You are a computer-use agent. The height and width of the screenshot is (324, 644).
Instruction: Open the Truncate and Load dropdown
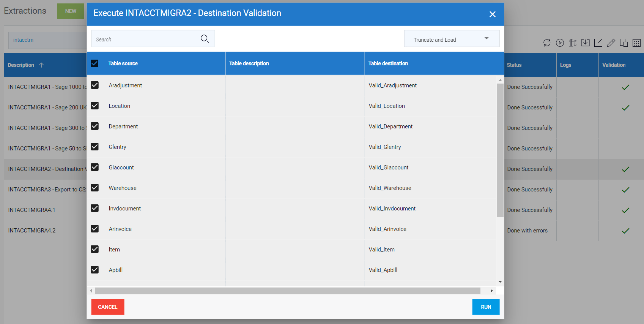(451, 39)
